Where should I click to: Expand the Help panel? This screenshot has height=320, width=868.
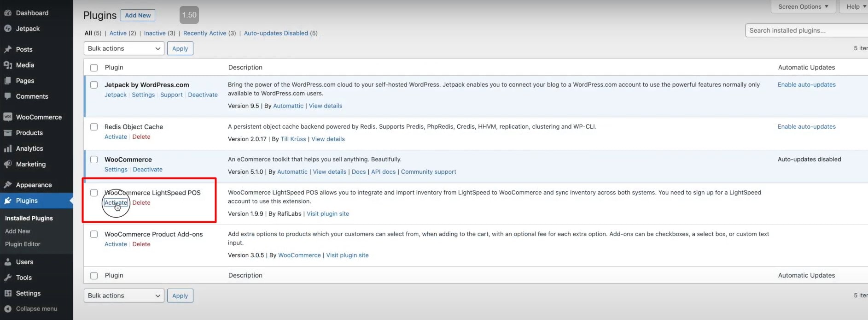855,6
